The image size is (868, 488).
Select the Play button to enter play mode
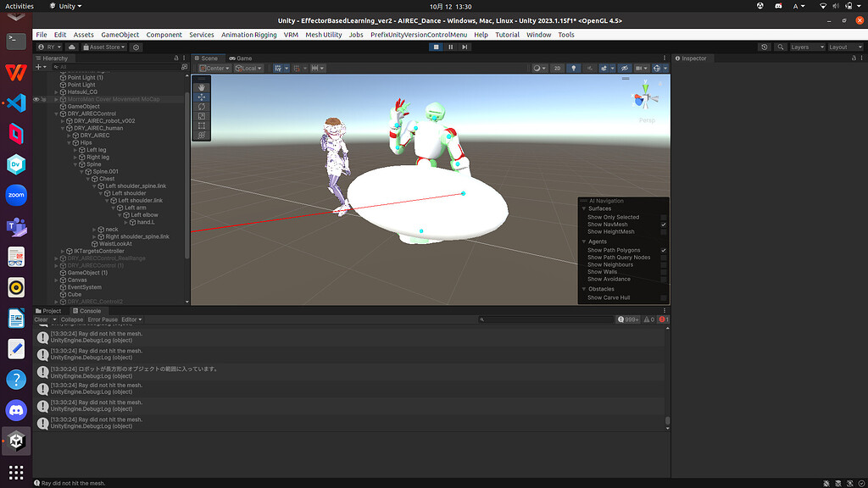click(436, 47)
